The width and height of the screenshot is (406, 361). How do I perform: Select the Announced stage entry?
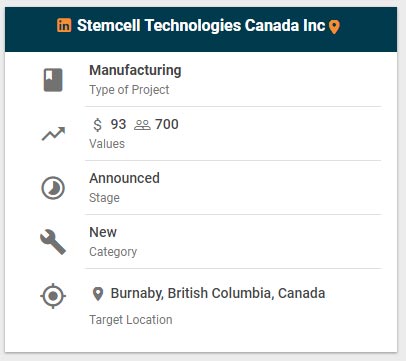[124, 178]
